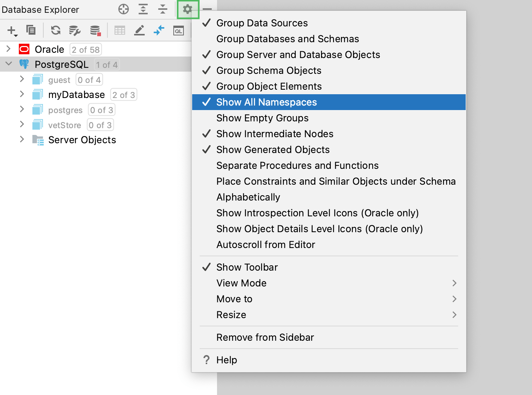Open the query console QL icon
This screenshot has height=395, width=532.
click(179, 31)
